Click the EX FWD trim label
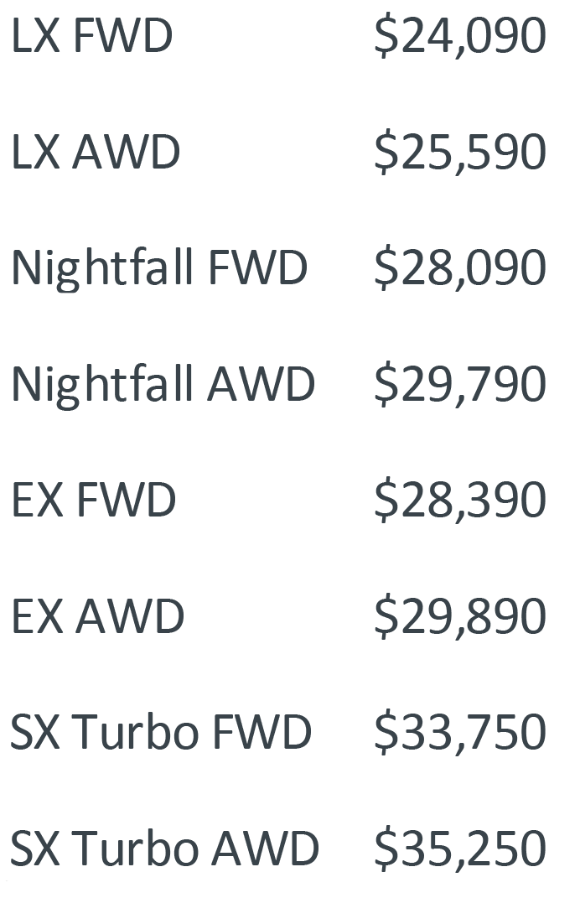The height and width of the screenshot is (924, 580). [94, 501]
